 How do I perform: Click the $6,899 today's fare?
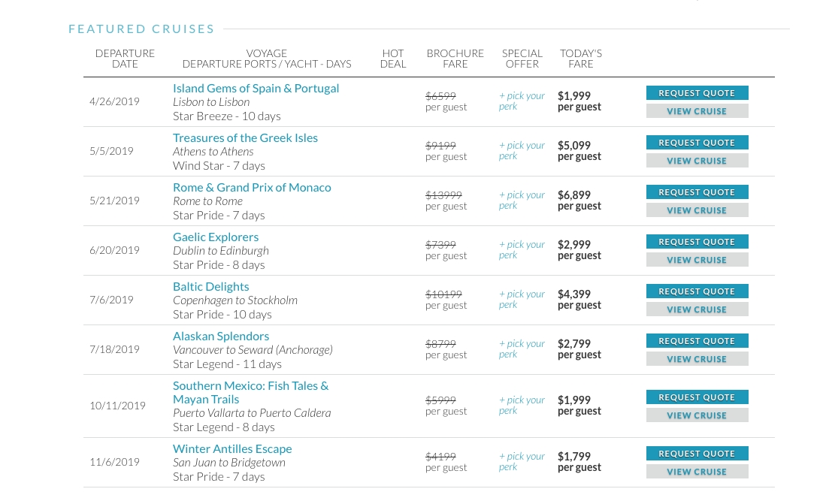pos(574,195)
